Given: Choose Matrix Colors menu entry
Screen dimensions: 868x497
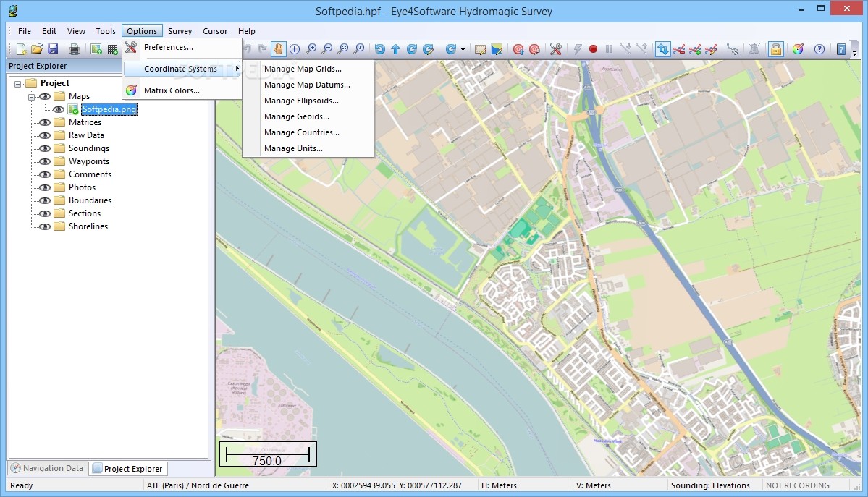Looking at the screenshot, I should [182, 90].
